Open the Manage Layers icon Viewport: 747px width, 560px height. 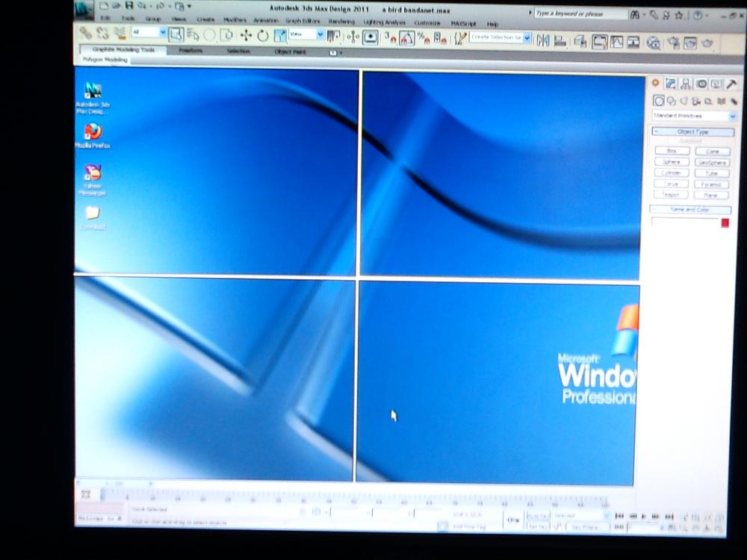[580, 41]
